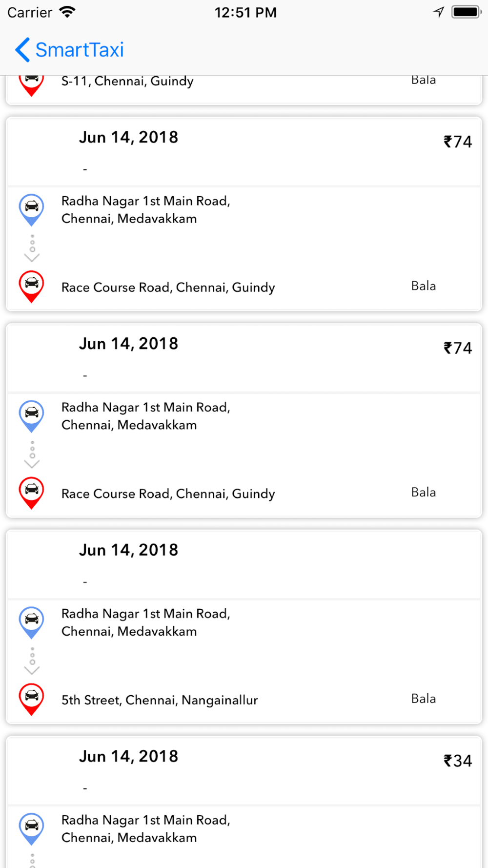Viewport: 488px width, 868px height.
Task: Tap the back chevron icon
Action: (x=22, y=50)
